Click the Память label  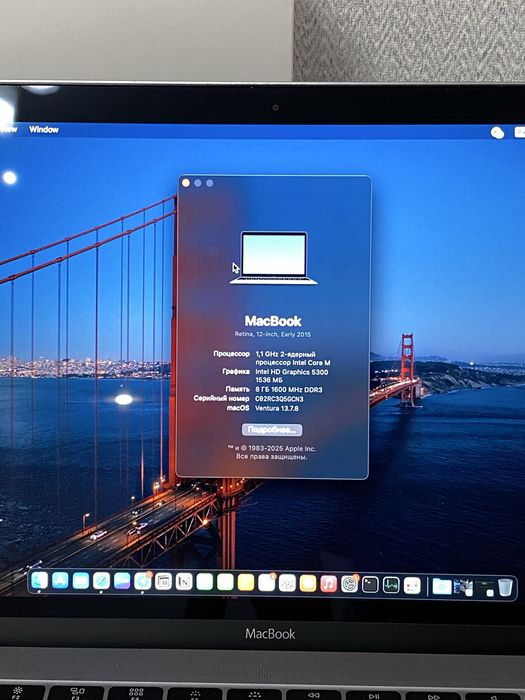pyautogui.click(x=237, y=389)
